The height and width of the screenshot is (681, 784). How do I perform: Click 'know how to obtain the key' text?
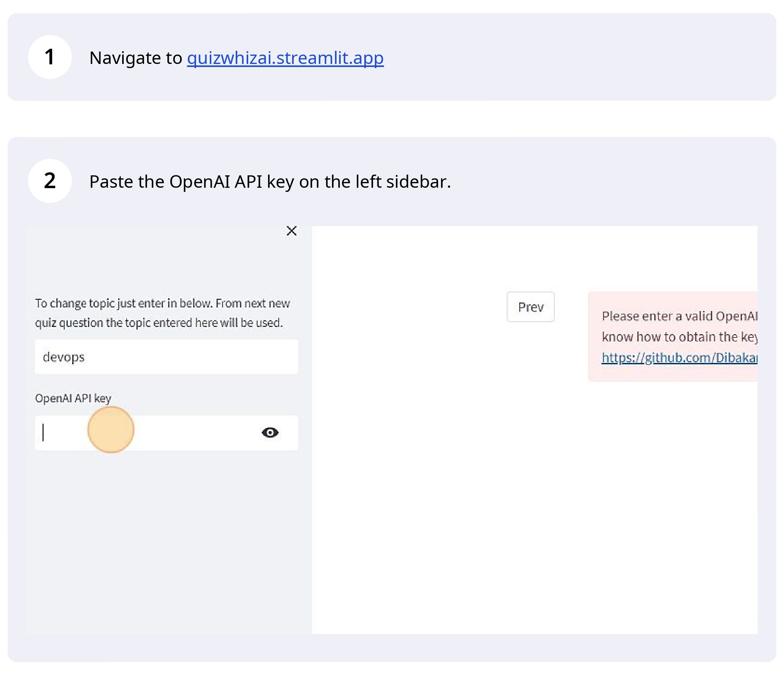tap(679, 337)
